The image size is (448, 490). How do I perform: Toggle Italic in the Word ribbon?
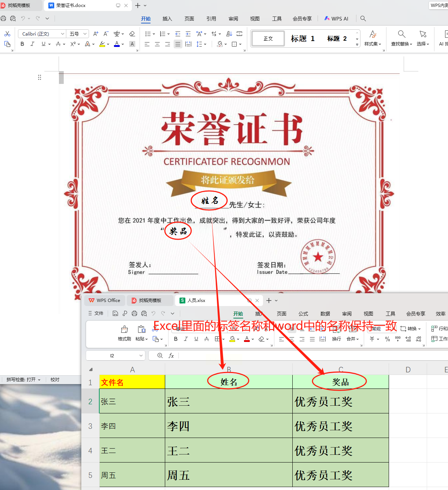pyautogui.click(x=32, y=44)
